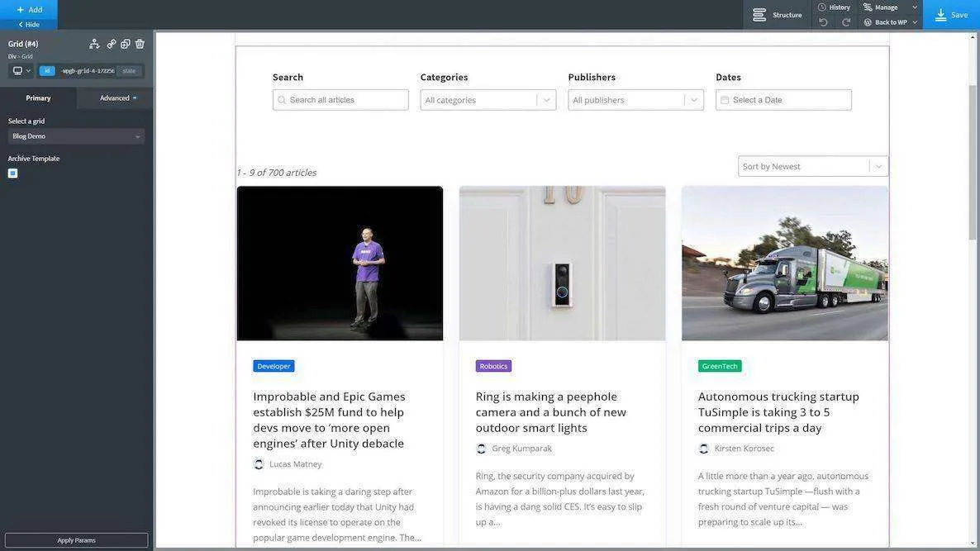Click author name Kirsten Korosec
Screen dimensions: 980x551
(x=745, y=449)
